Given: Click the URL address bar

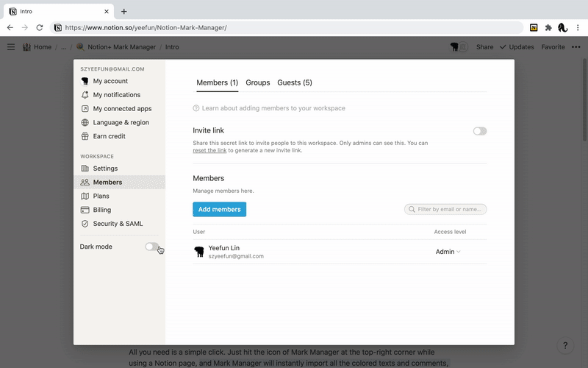Looking at the screenshot, I should [287, 27].
